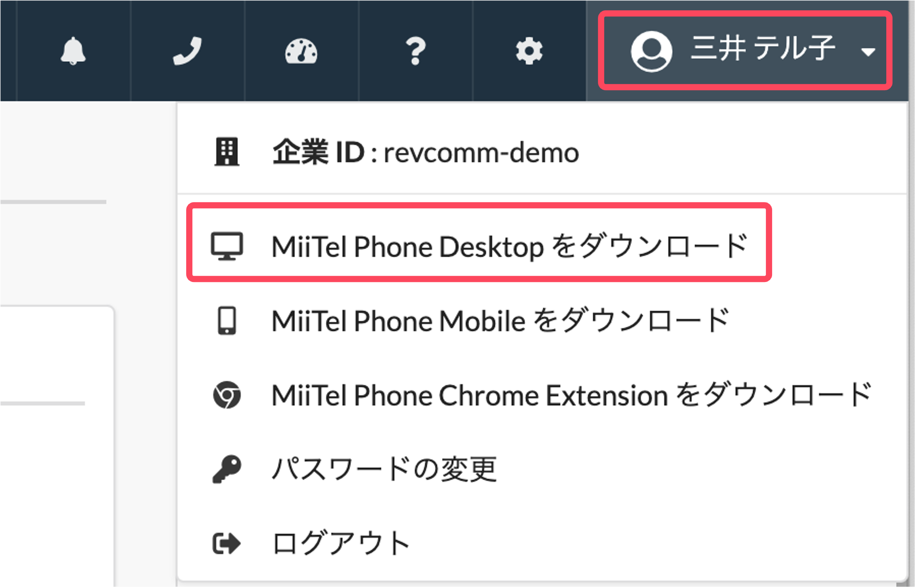The image size is (916, 588).
Task: Click the building icon beside 企業 ID
Action: tap(227, 152)
